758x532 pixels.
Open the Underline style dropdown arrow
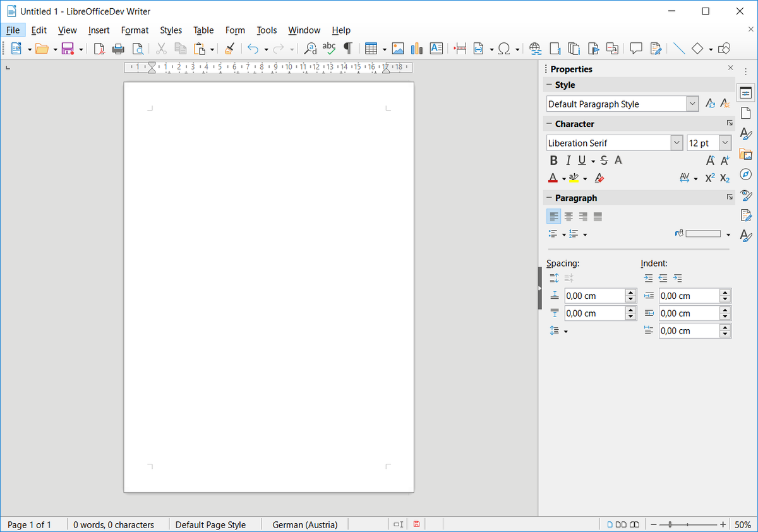point(593,161)
